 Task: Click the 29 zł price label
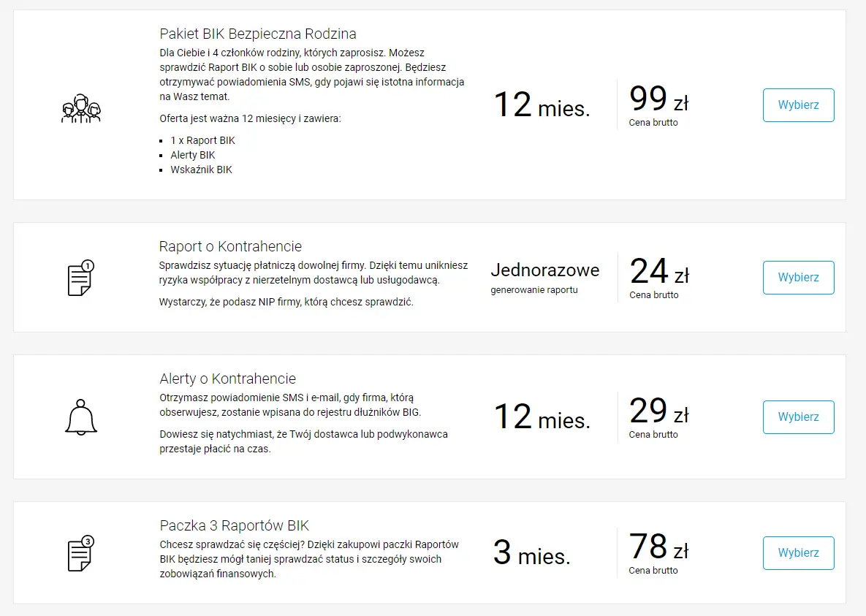pos(659,411)
